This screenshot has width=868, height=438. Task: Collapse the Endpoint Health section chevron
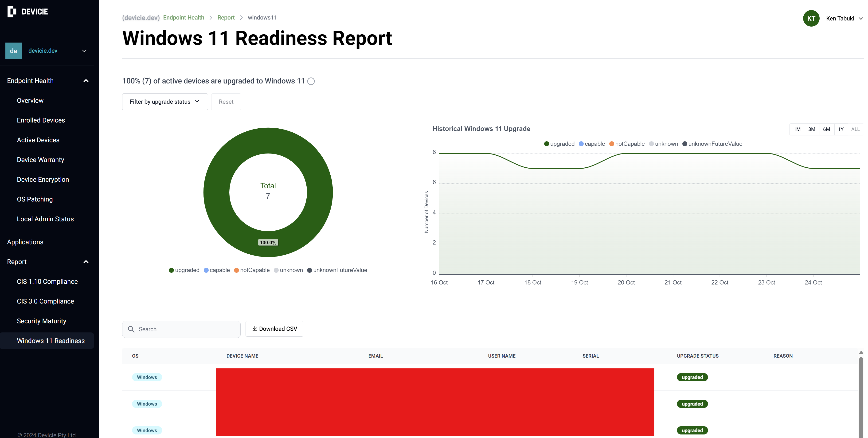tap(86, 81)
